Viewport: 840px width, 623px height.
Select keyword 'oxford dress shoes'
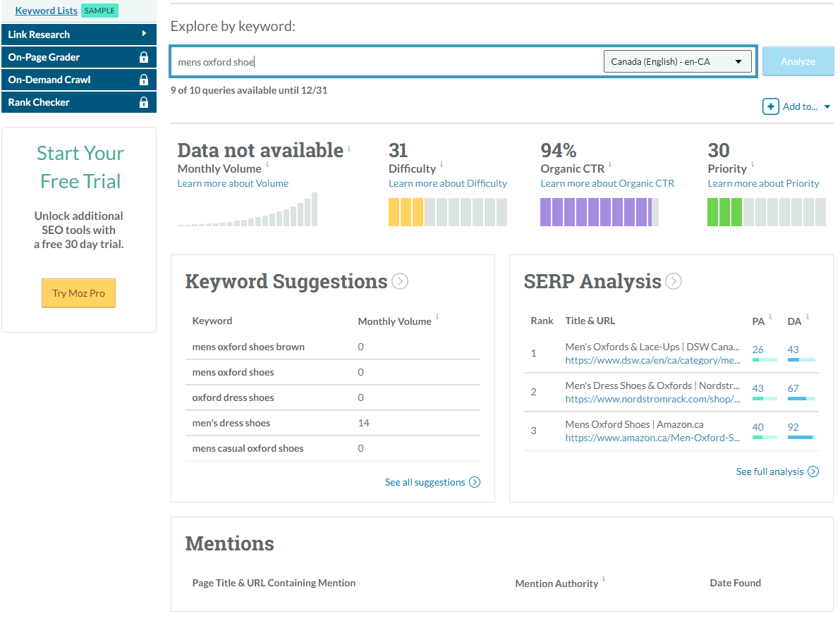233,397
